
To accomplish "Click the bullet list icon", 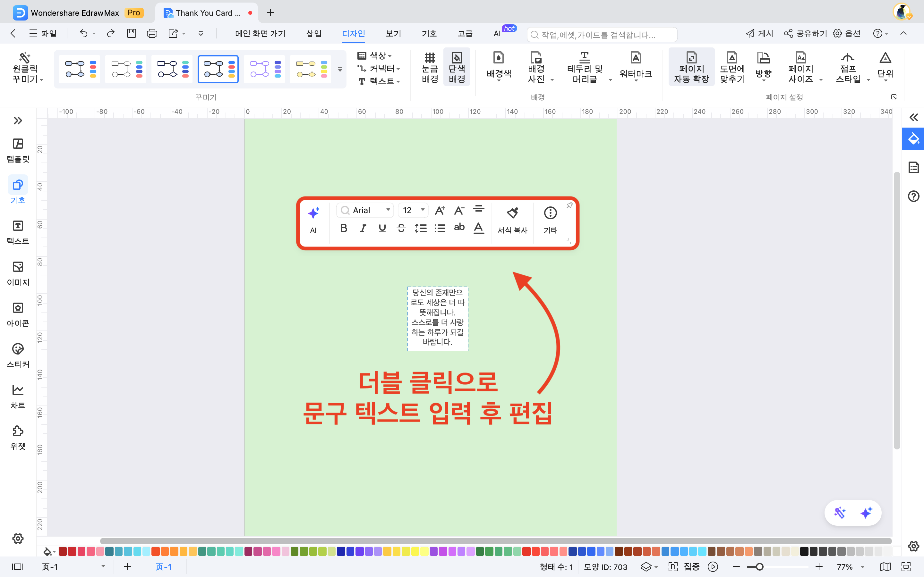I will tap(440, 228).
